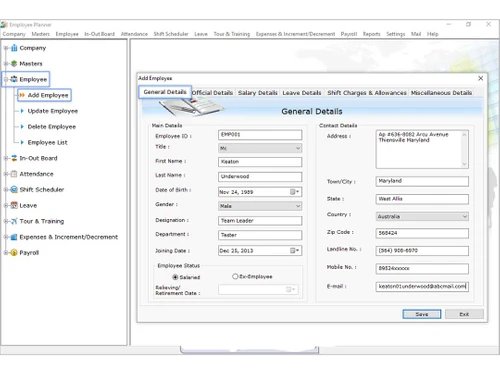The height and width of the screenshot is (375, 500).
Task: Open the Date of Birth calendar picker
Action: pyautogui.click(x=294, y=192)
